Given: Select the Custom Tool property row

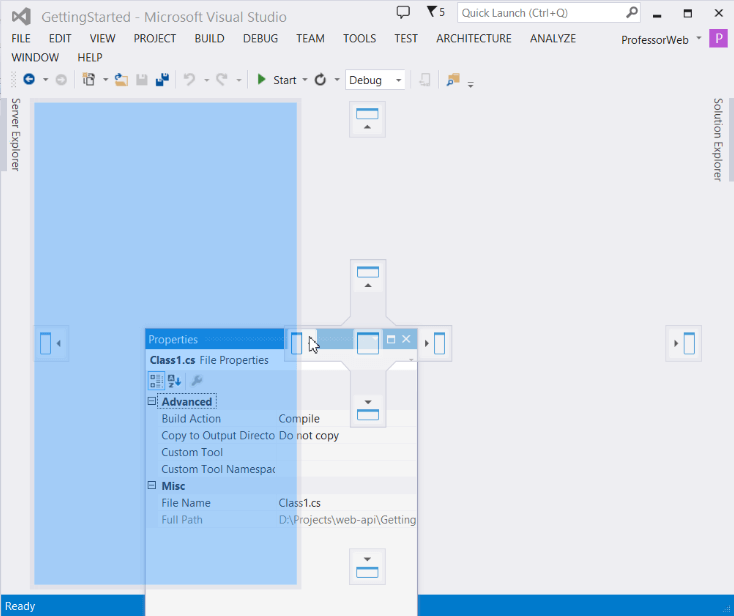Looking at the screenshot, I should pos(281,452).
